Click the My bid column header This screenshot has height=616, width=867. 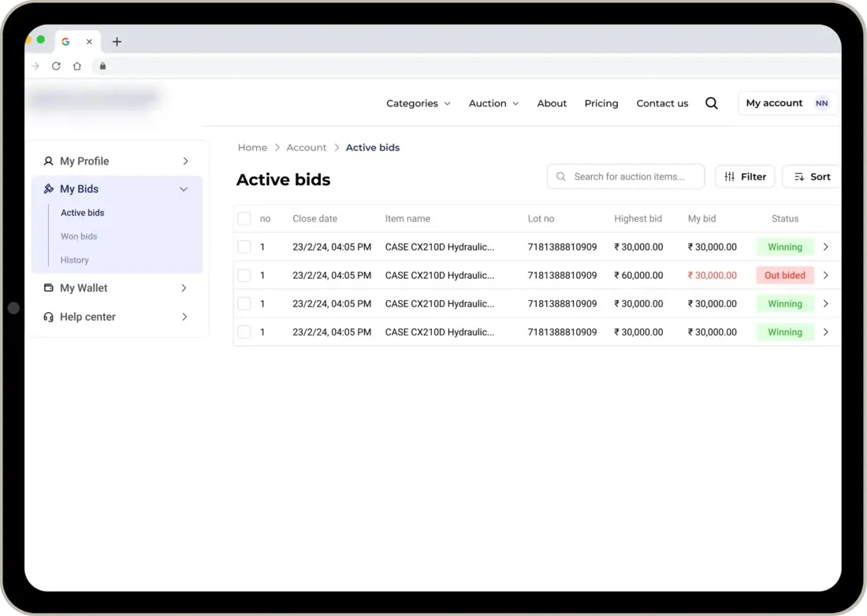pos(701,218)
